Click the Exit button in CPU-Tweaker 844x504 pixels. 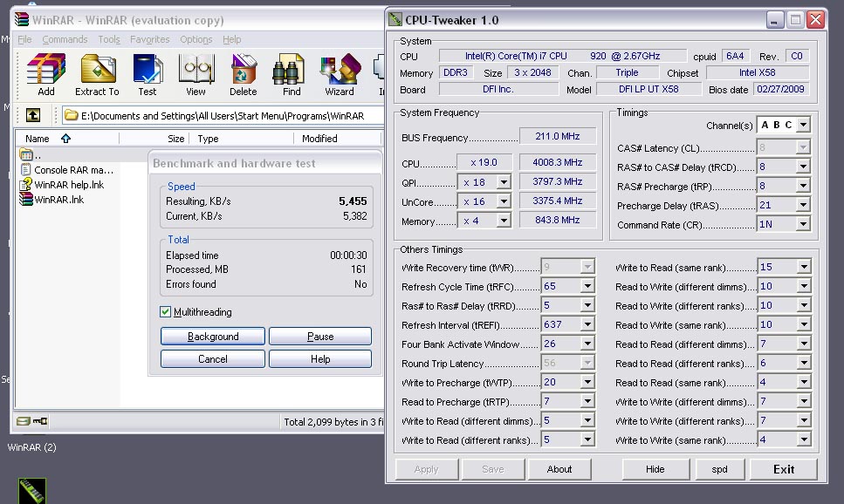click(784, 469)
